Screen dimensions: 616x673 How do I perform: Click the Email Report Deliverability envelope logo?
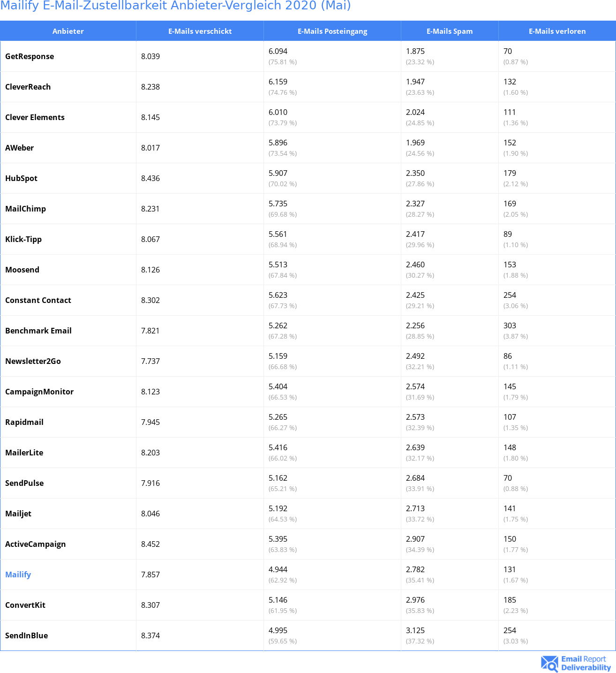pos(549,664)
